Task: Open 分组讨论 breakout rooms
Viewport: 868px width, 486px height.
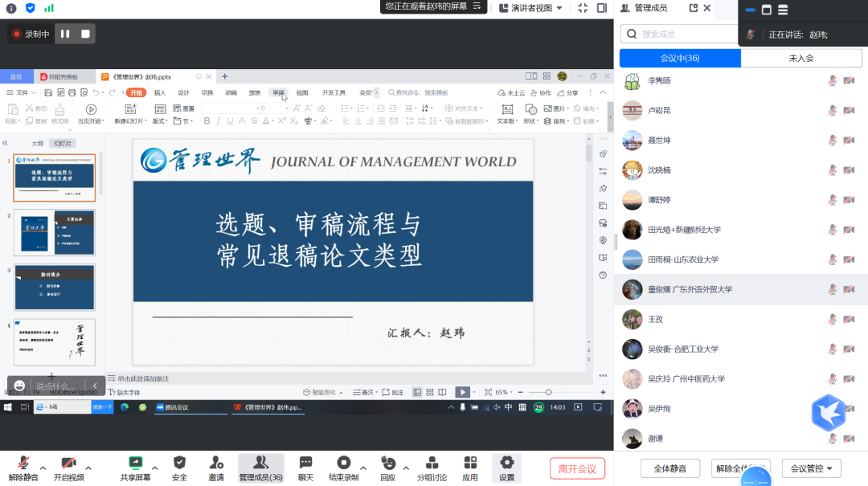Action: click(x=431, y=464)
